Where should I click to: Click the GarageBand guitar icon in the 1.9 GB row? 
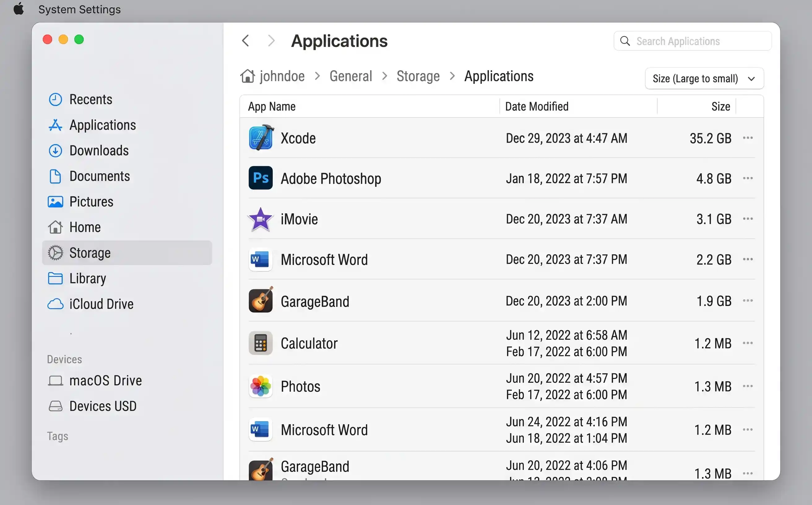click(x=261, y=300)
